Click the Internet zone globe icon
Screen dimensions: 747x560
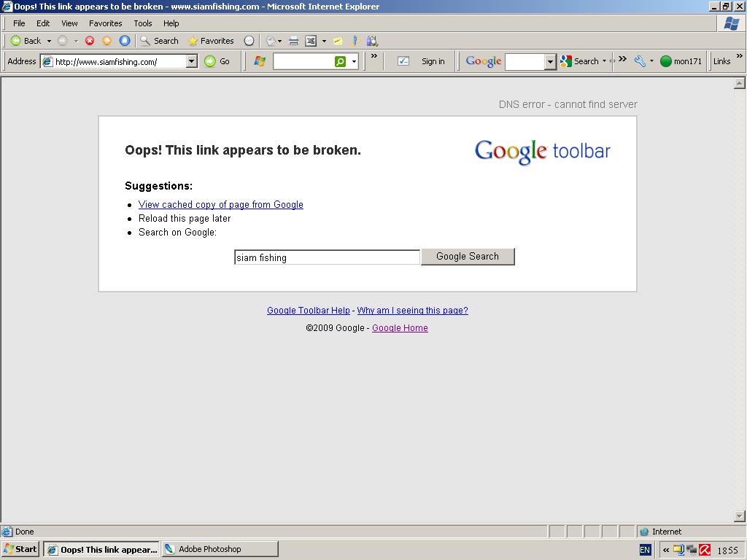point(644,532)
